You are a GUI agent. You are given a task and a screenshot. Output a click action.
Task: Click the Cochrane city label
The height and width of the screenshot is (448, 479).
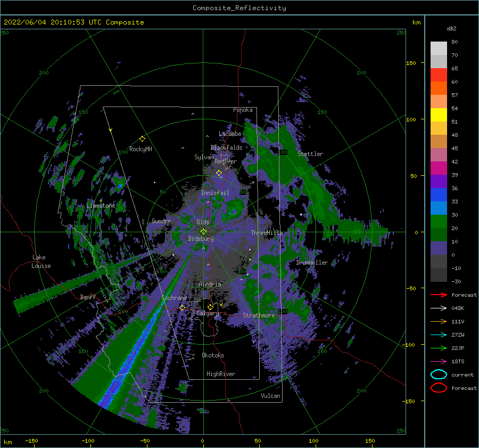(x=174, y=298)
